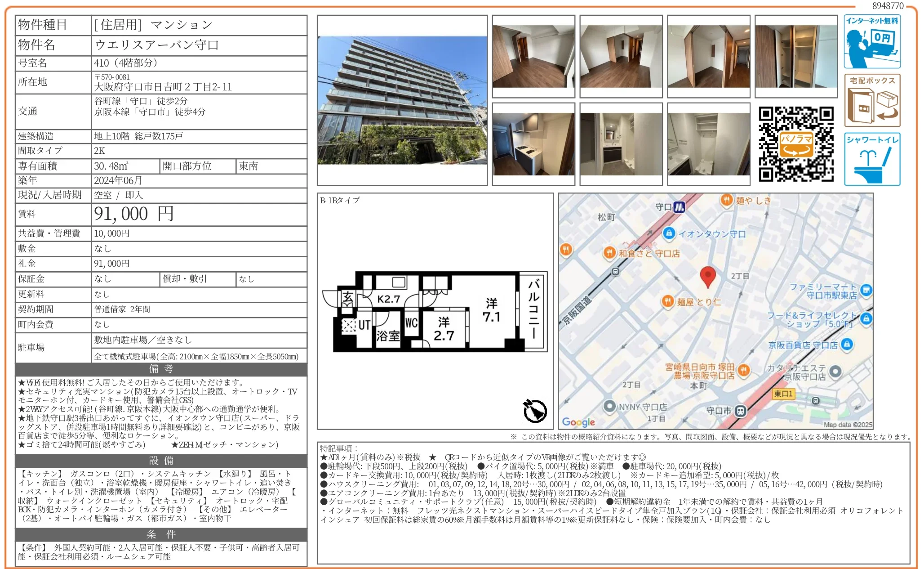Click the シャワートイレ shower toilet icon
Viewport: 924px width, 569px height.
[871, 159]
